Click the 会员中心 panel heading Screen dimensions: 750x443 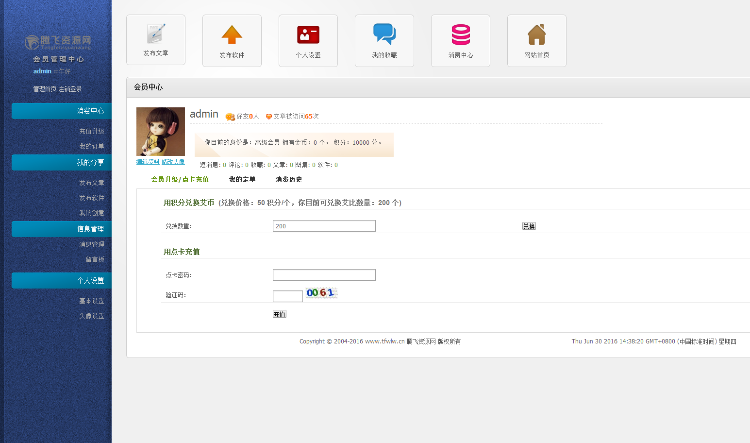point(148,87)
